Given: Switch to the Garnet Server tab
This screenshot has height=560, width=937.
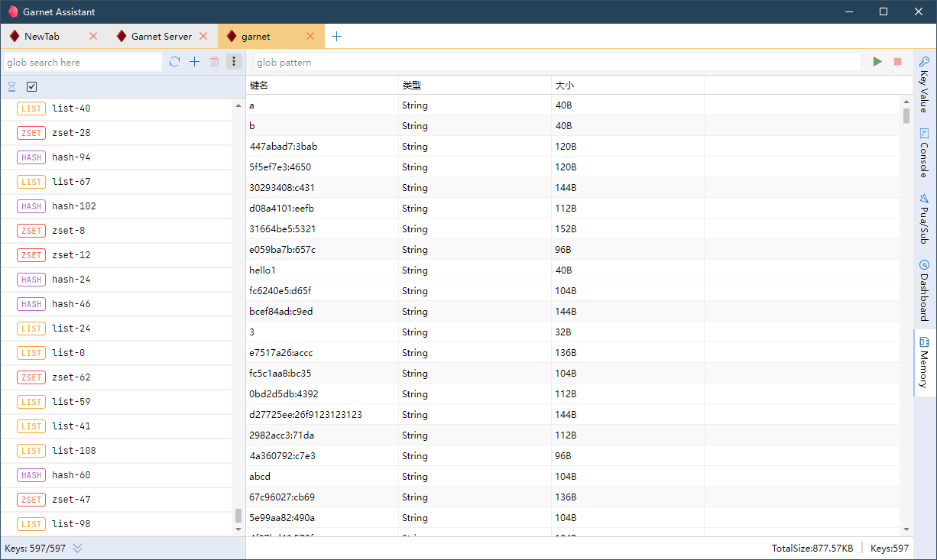Looking at the screenshot, I should 161,36.
